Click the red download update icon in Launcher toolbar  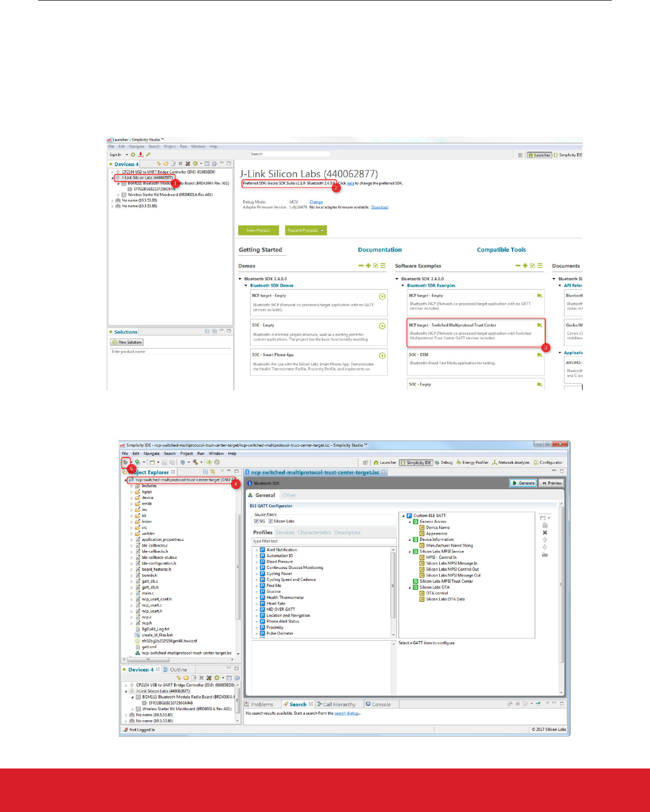[x=141, y=154]
